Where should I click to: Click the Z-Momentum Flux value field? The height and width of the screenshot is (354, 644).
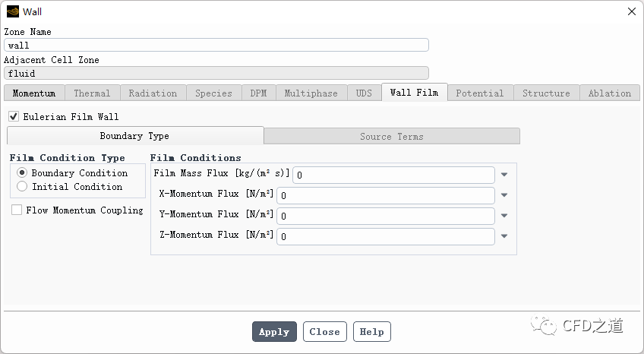coord(386,236)
